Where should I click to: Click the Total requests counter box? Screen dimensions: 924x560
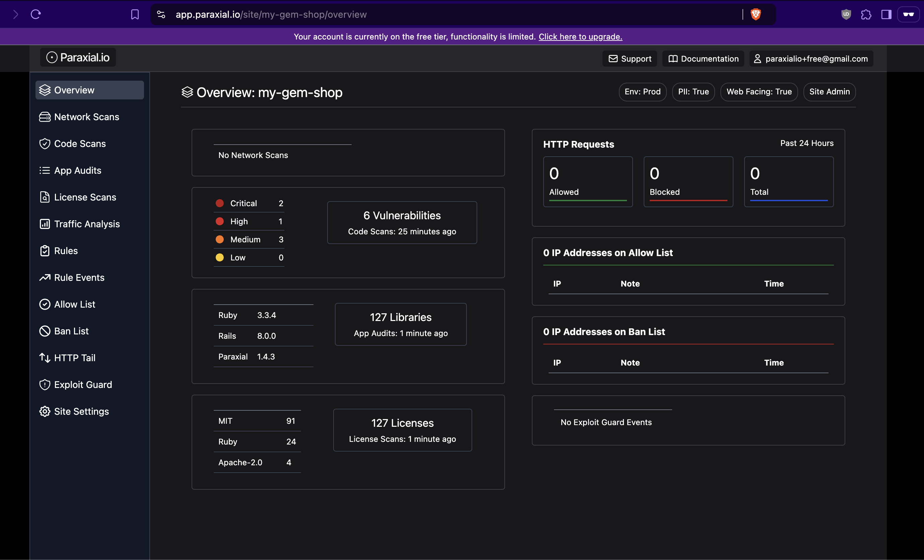789,182
